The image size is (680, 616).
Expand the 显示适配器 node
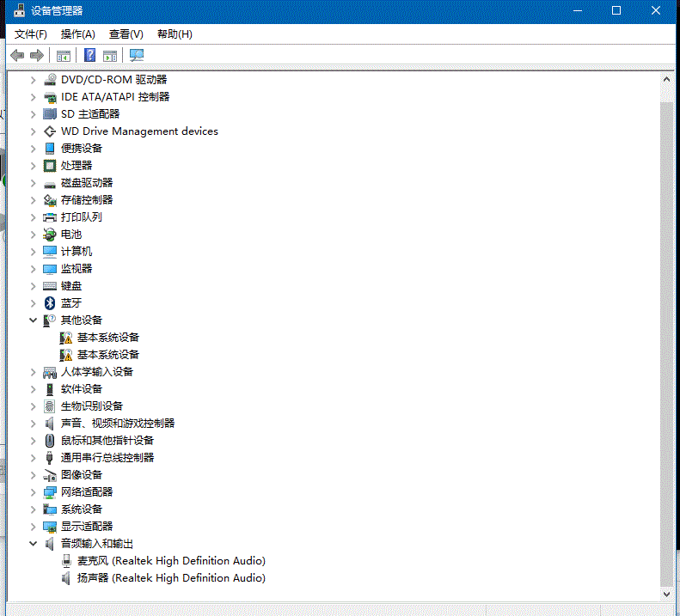click(x=33, y=527)
